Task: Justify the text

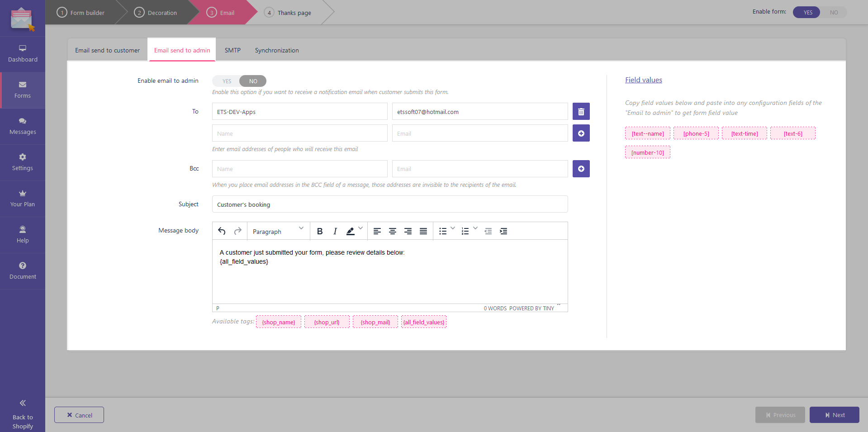Action: (423, 231)
